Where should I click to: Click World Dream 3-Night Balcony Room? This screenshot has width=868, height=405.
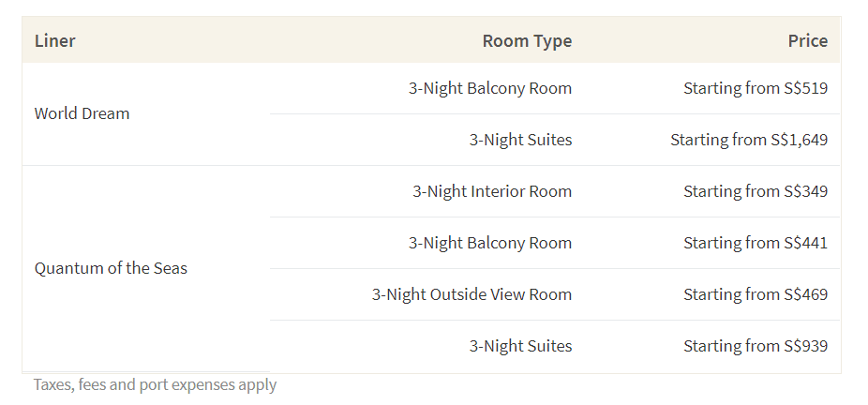pyautogui.click(x=490, y=88)
